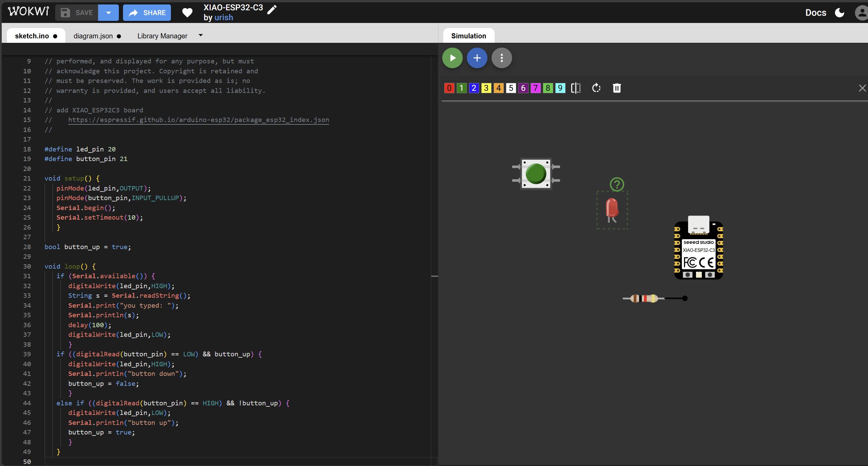Expand the SAVE dropdown arrow

click(x=108, y=13)
